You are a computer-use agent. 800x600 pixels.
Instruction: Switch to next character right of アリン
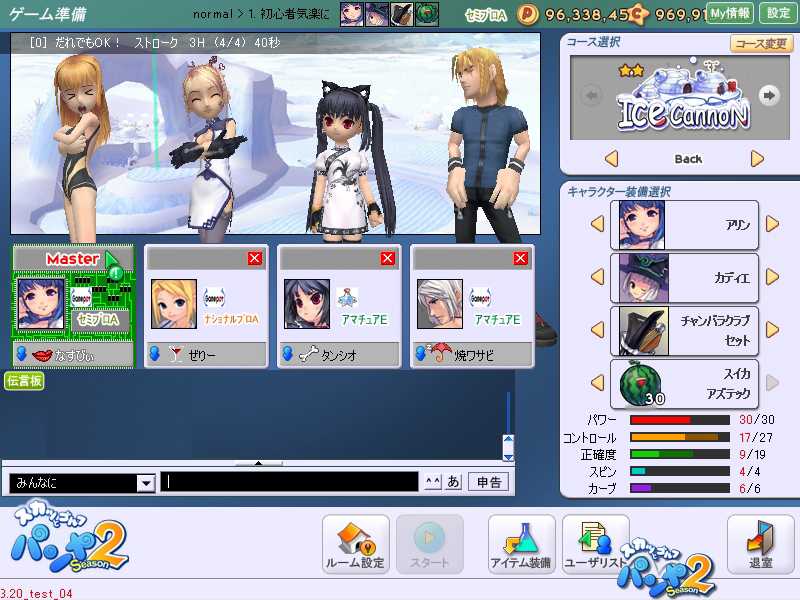click(772, 224)
